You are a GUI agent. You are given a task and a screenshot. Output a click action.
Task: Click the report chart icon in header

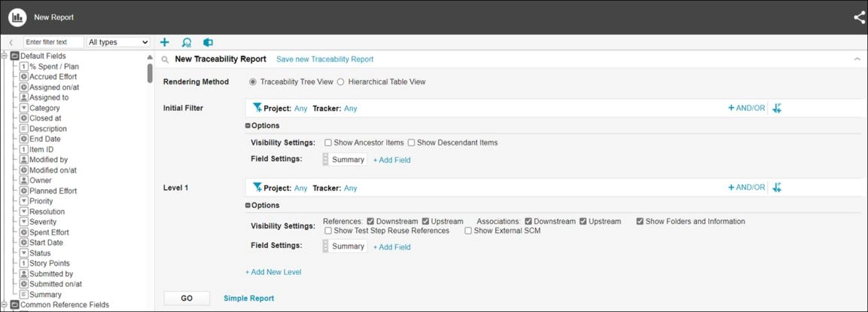pyautogui.click(x=18, y=17)
